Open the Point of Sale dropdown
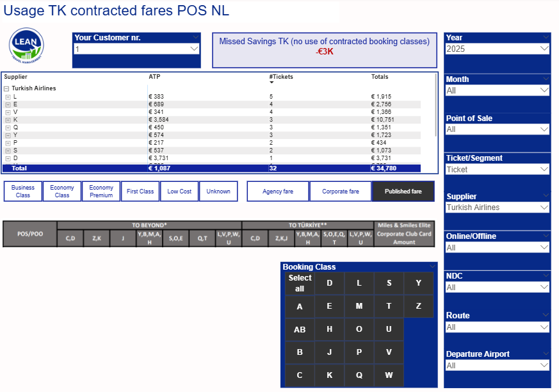This screenshot has width=559, height=392. click(x=498, y=129)
